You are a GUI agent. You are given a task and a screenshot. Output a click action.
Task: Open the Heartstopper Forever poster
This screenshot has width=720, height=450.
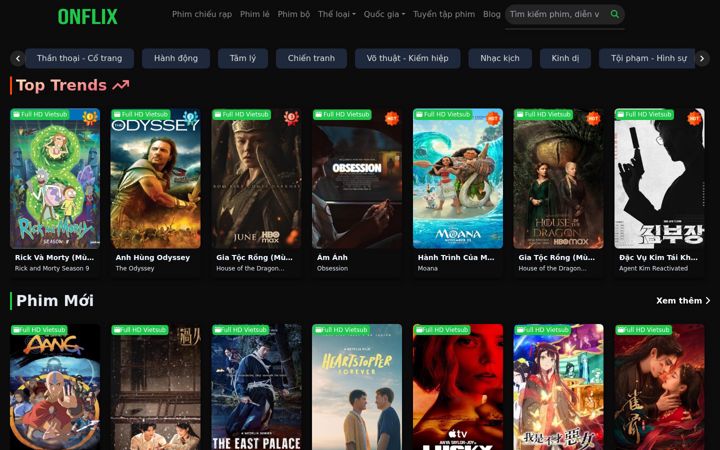point(357,387)
